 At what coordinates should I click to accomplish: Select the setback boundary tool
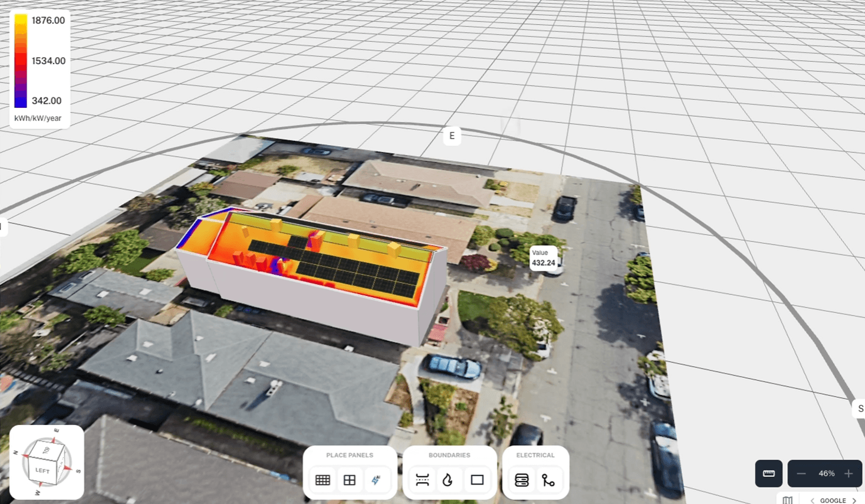[422, 479]
